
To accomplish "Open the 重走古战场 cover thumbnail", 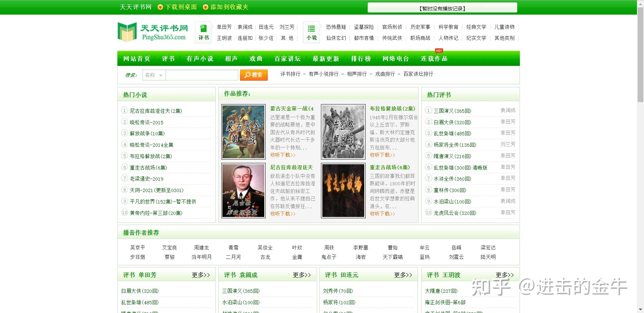I will click(343, 190).
